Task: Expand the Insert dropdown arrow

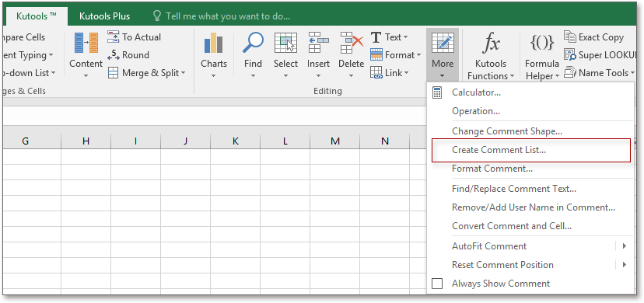Action: pos(318,76)
